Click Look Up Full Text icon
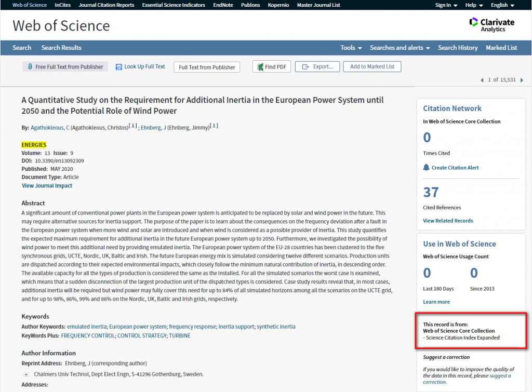Viewport: 532px width, 392px height. pos(119,67)
